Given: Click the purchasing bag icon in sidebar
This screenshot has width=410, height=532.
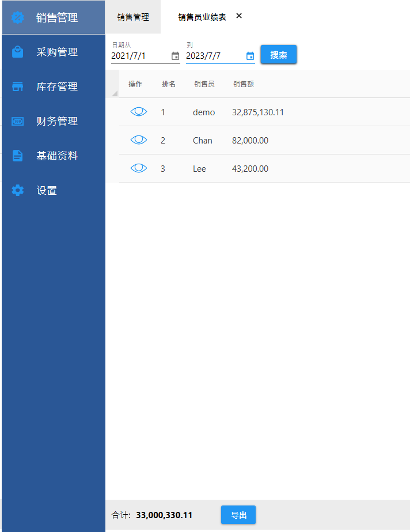Looking at the screenshot, I should pyautogui.click(x=18, y=52).
